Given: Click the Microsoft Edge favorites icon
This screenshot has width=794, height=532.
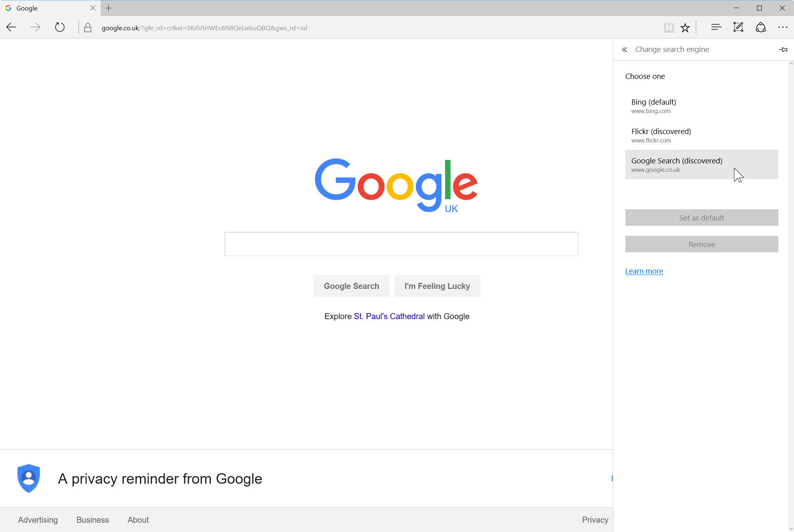Looking at the screenshot, I should tap(685, 28).
